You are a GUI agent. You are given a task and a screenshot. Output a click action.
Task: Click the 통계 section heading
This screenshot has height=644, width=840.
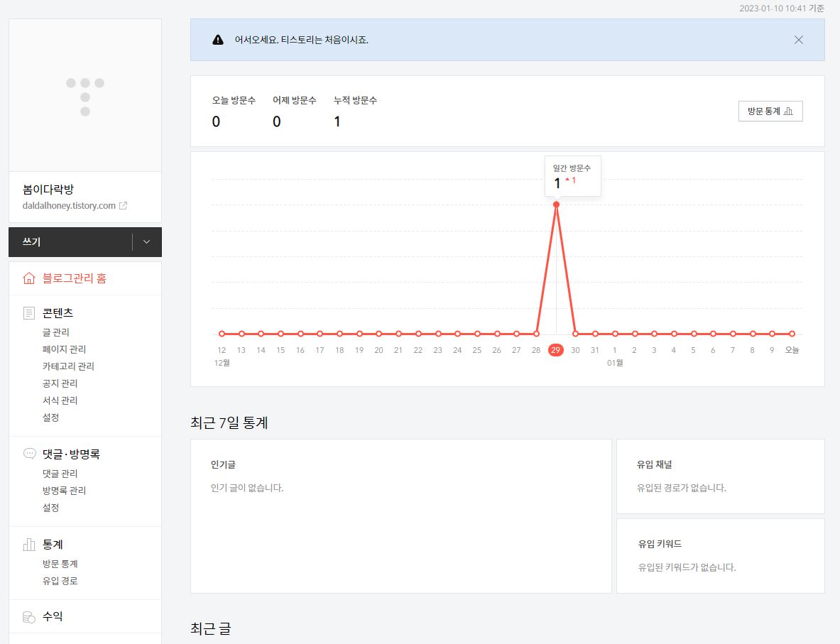(53, 545)
